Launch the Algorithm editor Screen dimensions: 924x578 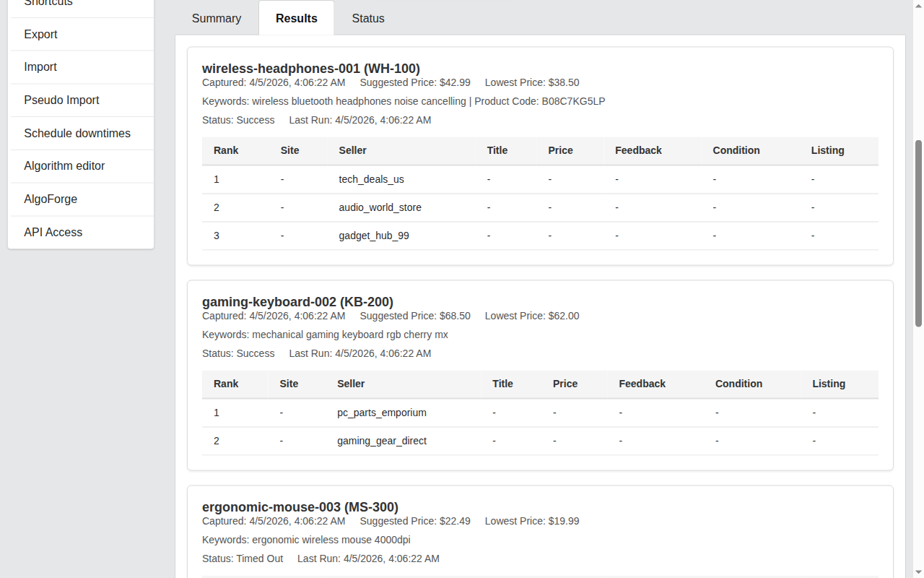point(64,165)
